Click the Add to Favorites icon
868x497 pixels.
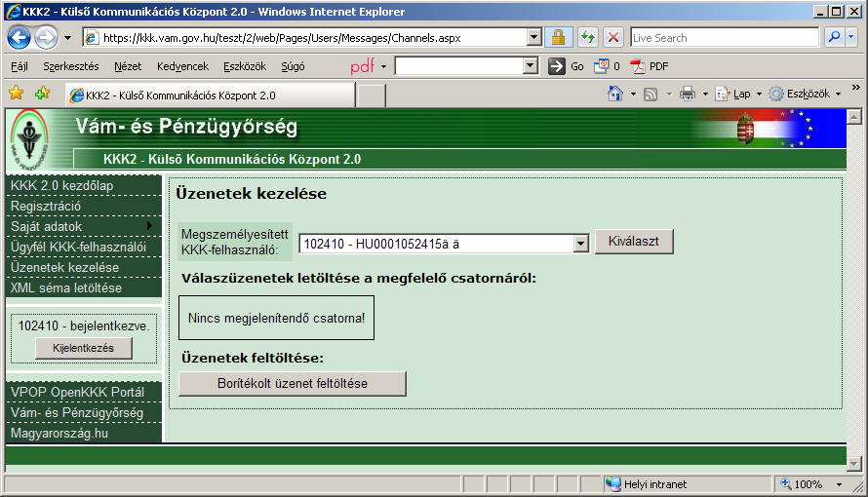point(42,93)
